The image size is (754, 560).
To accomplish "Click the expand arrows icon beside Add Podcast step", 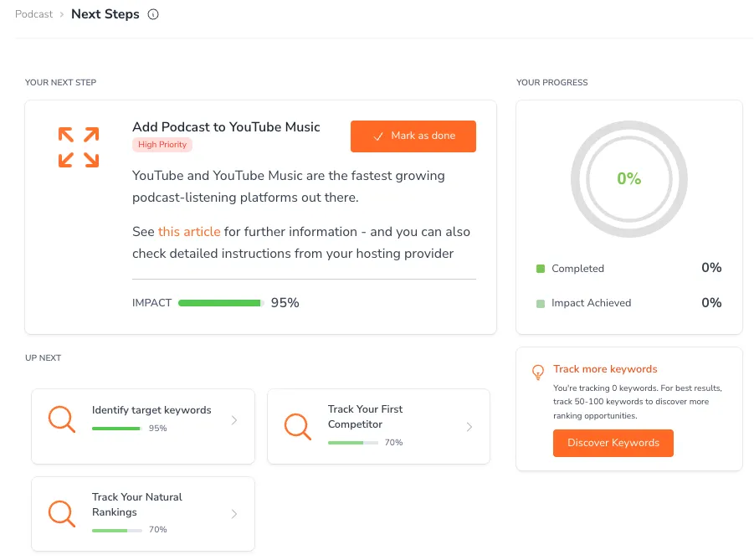I will click(x=78, y=146).
